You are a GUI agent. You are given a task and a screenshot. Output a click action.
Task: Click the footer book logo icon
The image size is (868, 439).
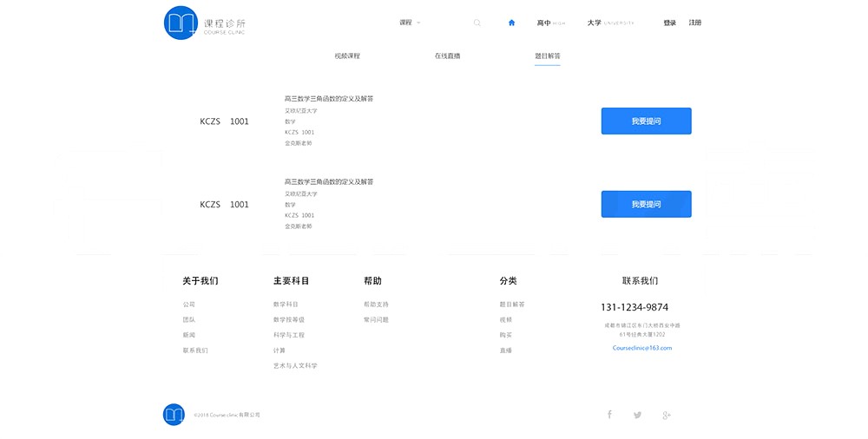pos(174,414)
